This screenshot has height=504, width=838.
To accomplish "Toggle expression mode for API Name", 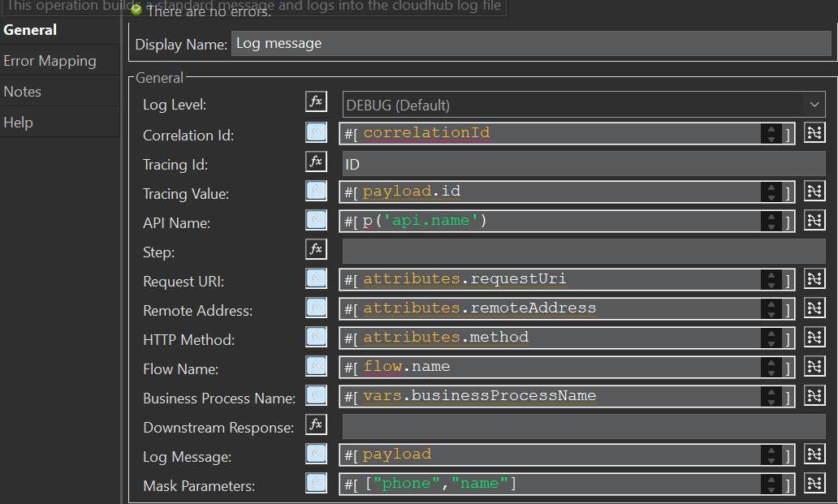I will tap(316, 219).
